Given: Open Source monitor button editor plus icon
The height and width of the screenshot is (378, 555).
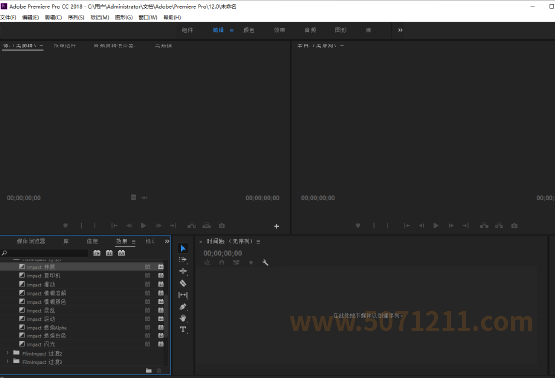Looking at the screenshot, I should [x=276, y=226].
